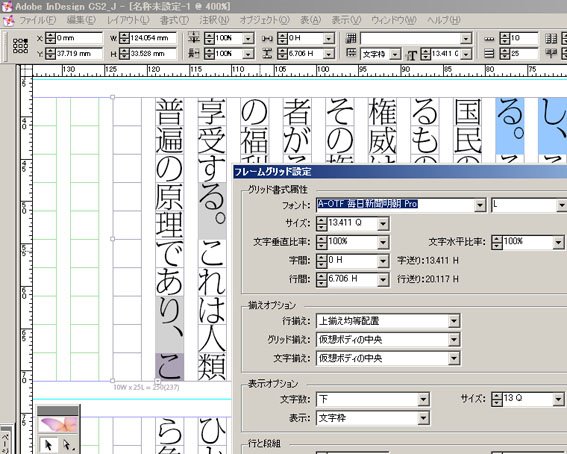This screenshot has width=567, height=454.
Task: Click the 文字垂直比率 stepper arrows
Action: pyautogui.click(x=321, y=243)
